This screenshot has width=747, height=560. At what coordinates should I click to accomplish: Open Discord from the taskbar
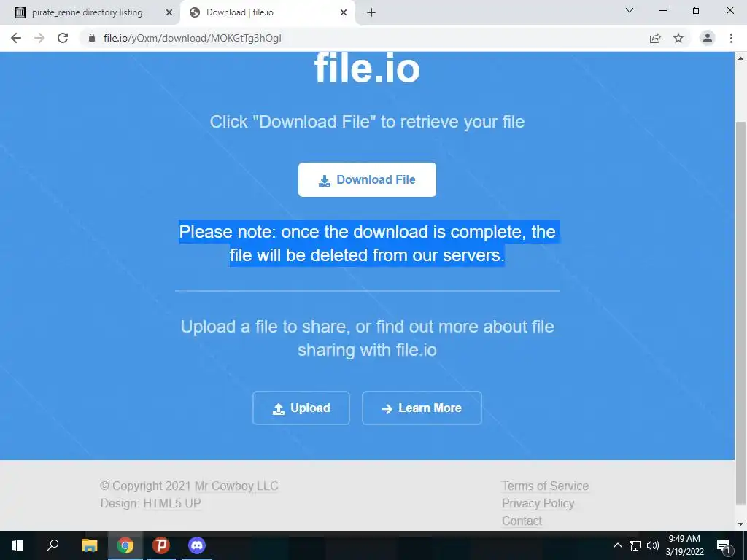pyautogui.click(x=196, y=545)
